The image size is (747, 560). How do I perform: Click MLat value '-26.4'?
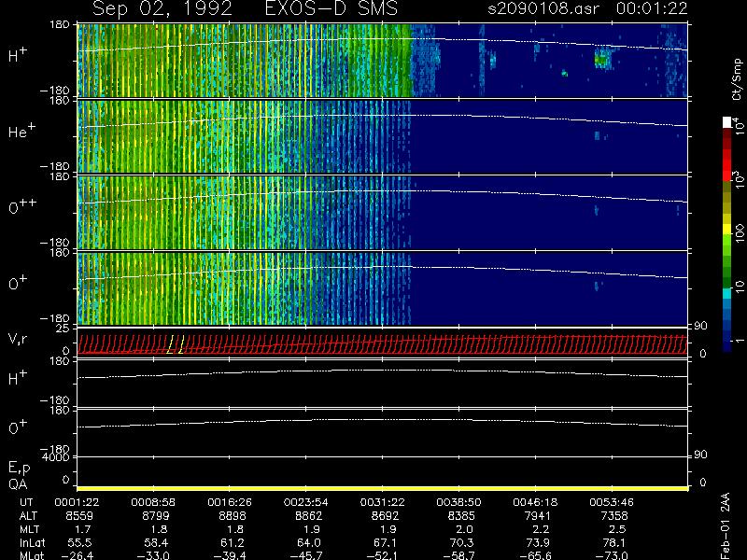point(77,555)
